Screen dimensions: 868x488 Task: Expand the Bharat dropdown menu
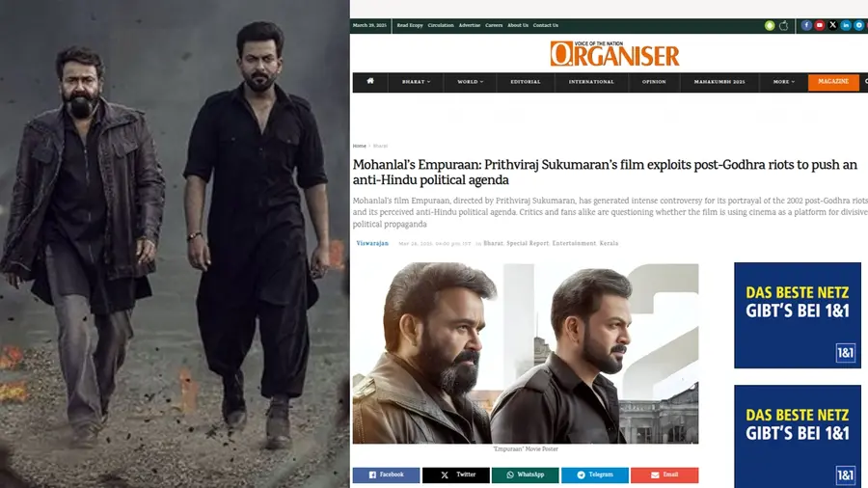tap(417, 82)
